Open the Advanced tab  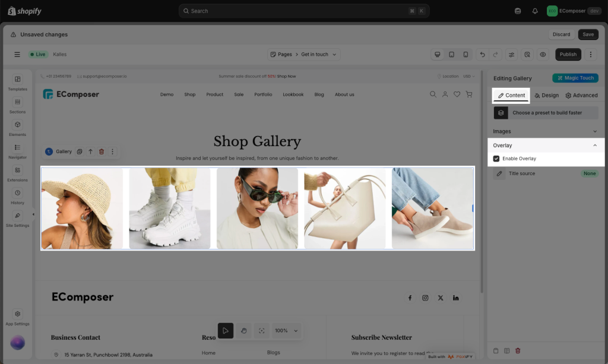(581, 95)
